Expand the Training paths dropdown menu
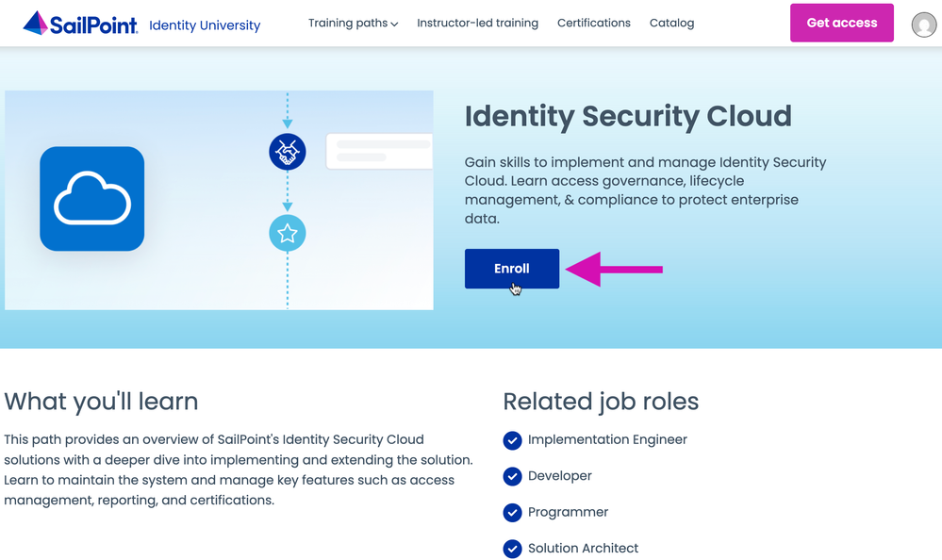 click(353, 23)
